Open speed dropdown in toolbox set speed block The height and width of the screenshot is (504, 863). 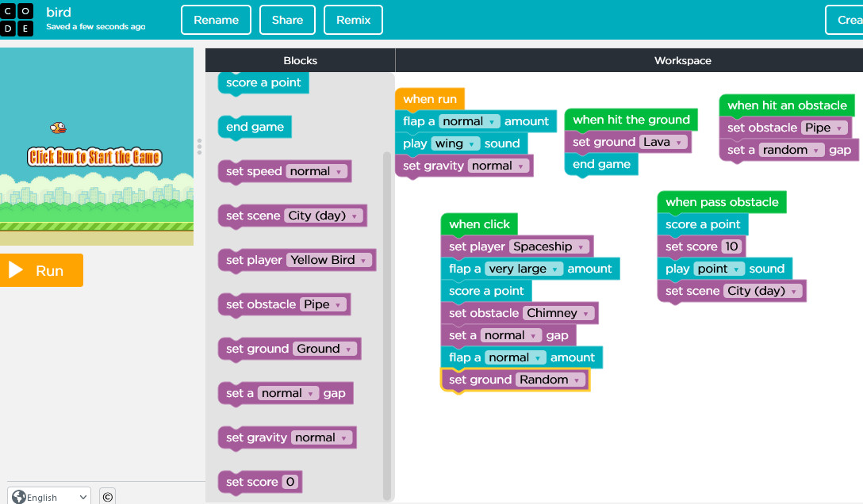pos(316,171)
